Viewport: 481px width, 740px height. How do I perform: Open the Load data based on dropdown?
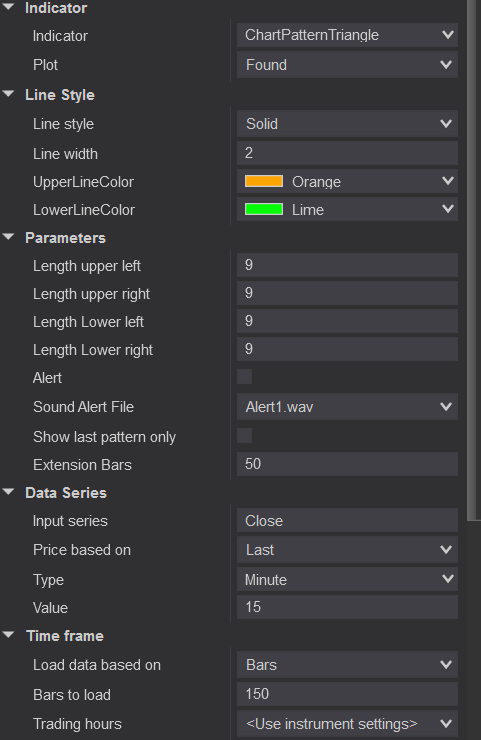point(347,664)
